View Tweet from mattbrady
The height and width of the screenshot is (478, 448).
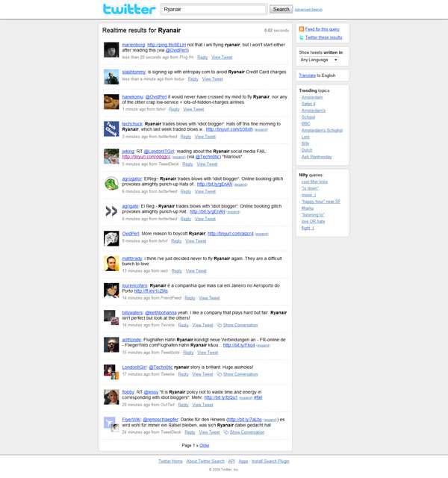click(196, 271)
